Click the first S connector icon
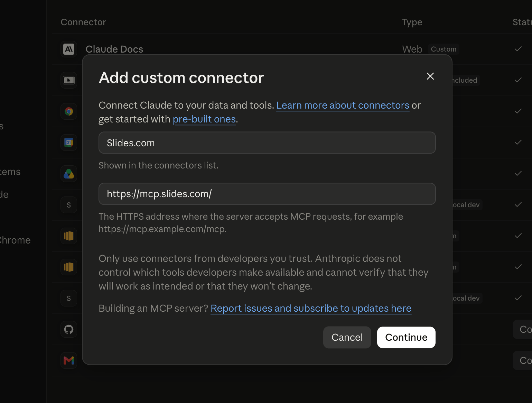The image size is (532, 403). [x=69, y=205]
